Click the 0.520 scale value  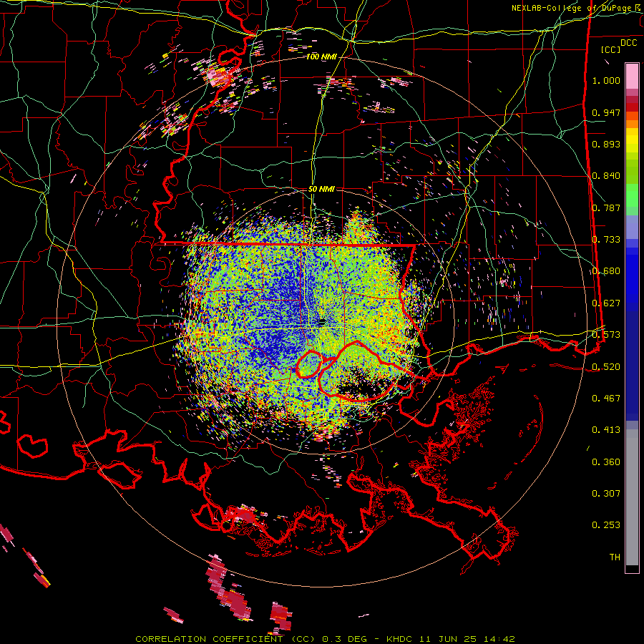606,367
